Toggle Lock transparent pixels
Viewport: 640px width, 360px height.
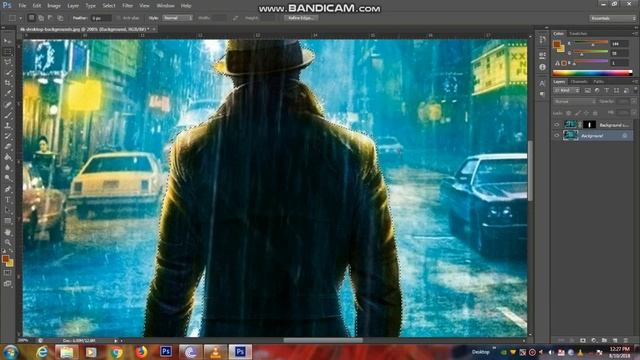tap(569, 113)
